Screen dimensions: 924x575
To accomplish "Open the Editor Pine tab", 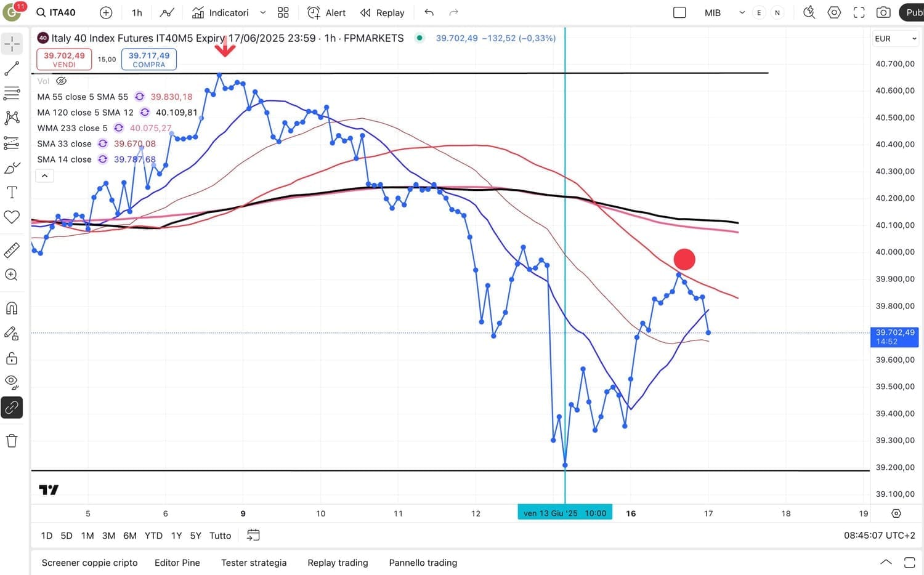I will pos(177,563).
